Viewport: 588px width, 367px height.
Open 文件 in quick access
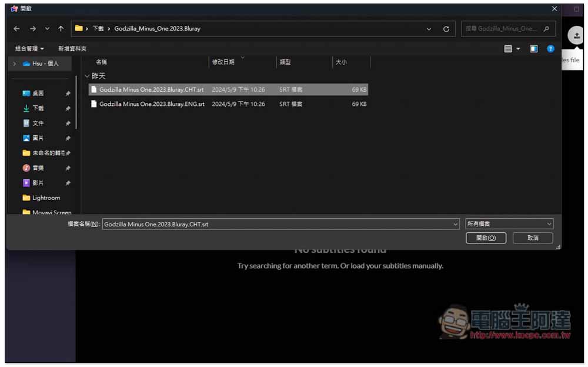coord(38,123)
